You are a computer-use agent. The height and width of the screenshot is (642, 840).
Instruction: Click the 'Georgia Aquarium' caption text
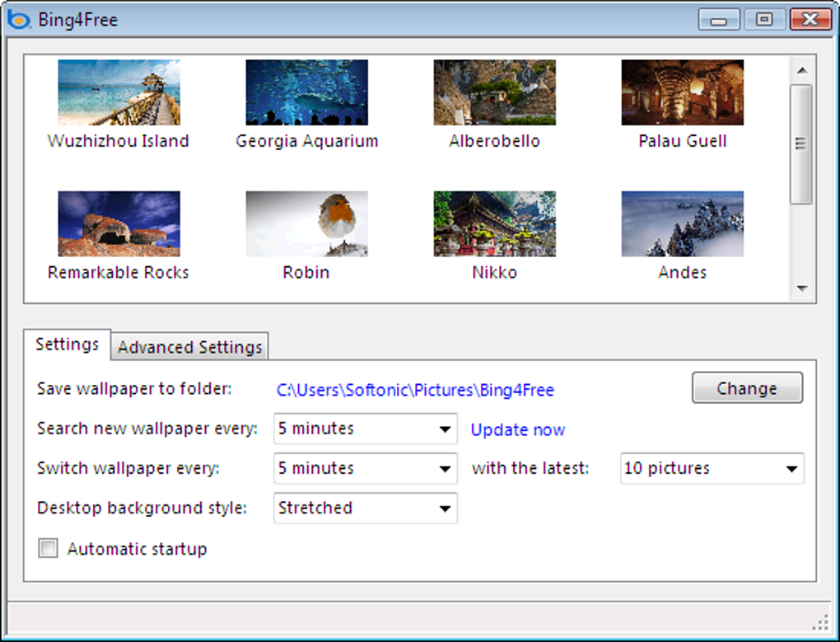[307, 141]
